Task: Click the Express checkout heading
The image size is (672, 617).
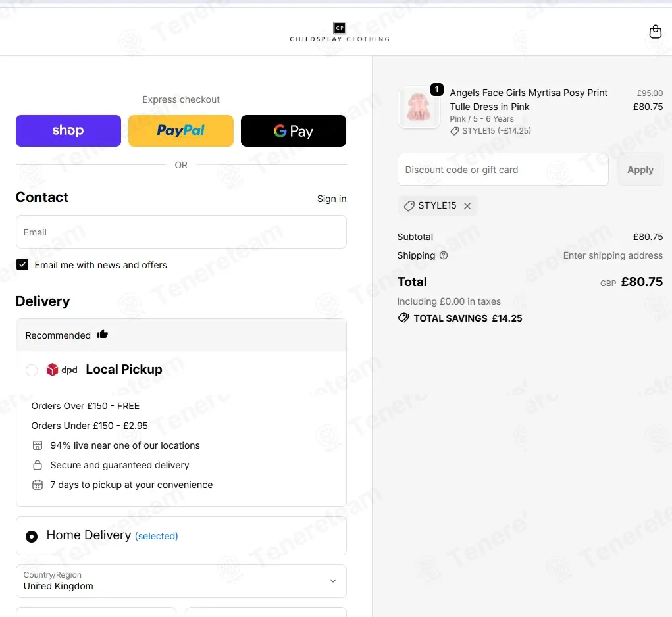Action: [181, 99]
